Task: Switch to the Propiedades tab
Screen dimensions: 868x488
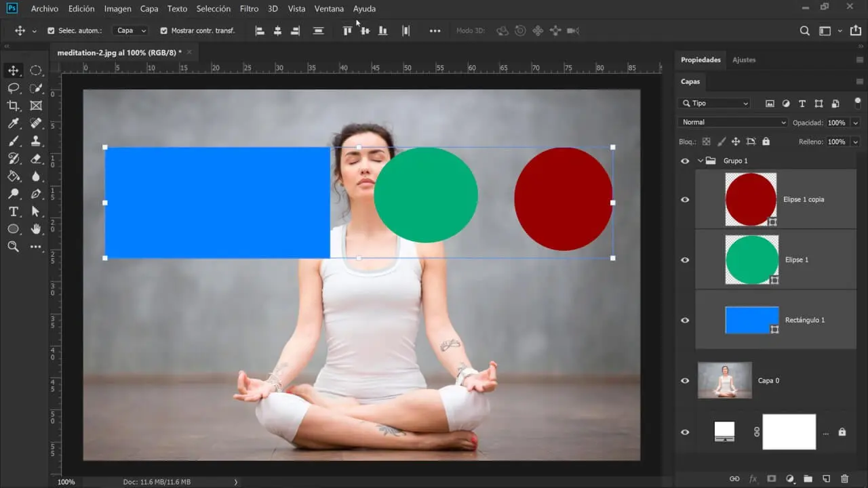Action: pyautogui.click(x=701, y=60)
